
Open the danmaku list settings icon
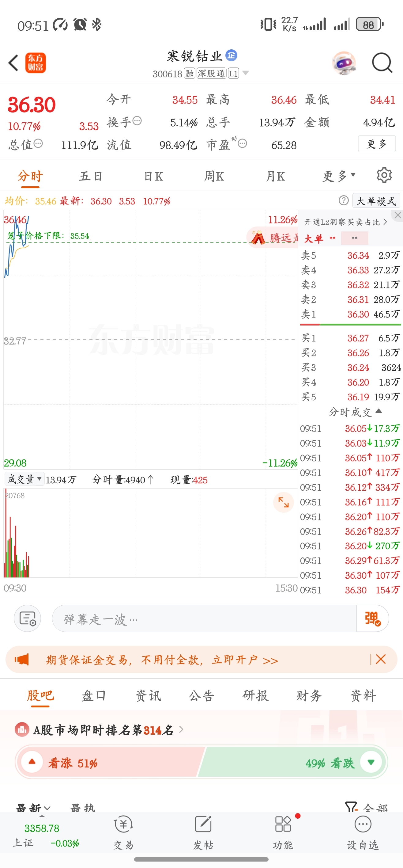click(28, 618)
